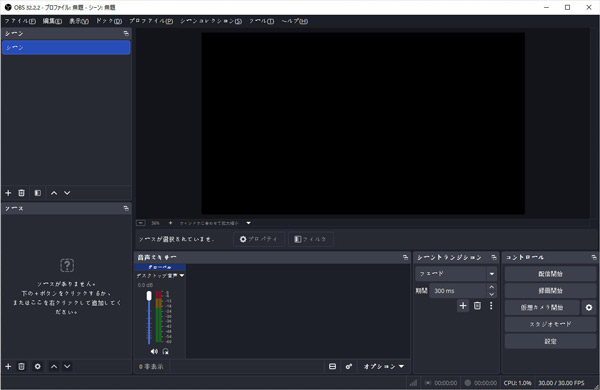
Task: Click 30.00 / 30.00 FPS status text
Action: pos(561,383)
